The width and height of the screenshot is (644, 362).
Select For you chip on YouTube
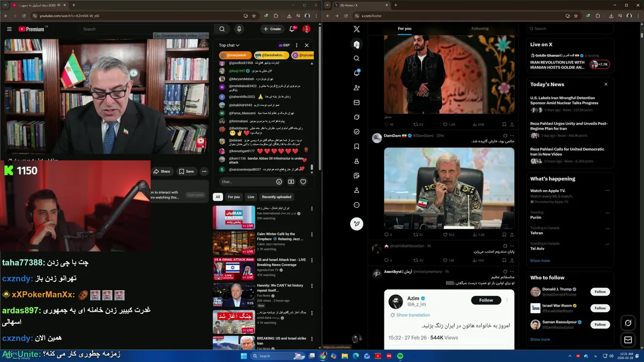(x=233, y=197)
